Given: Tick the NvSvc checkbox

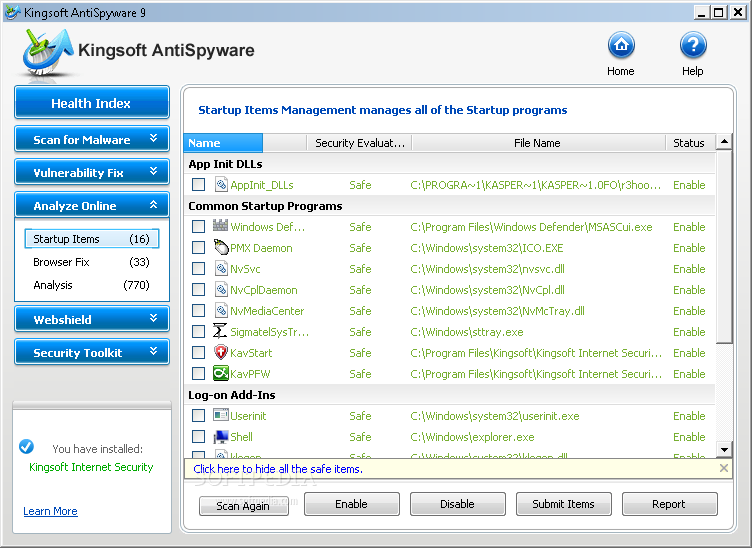Looking at the screenshot, I should click(198, 268).
